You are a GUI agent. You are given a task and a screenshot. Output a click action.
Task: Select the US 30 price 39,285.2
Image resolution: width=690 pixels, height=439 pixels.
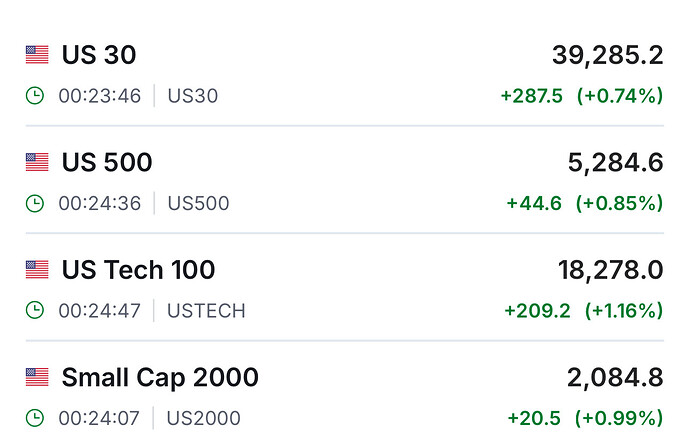[607, 55]
